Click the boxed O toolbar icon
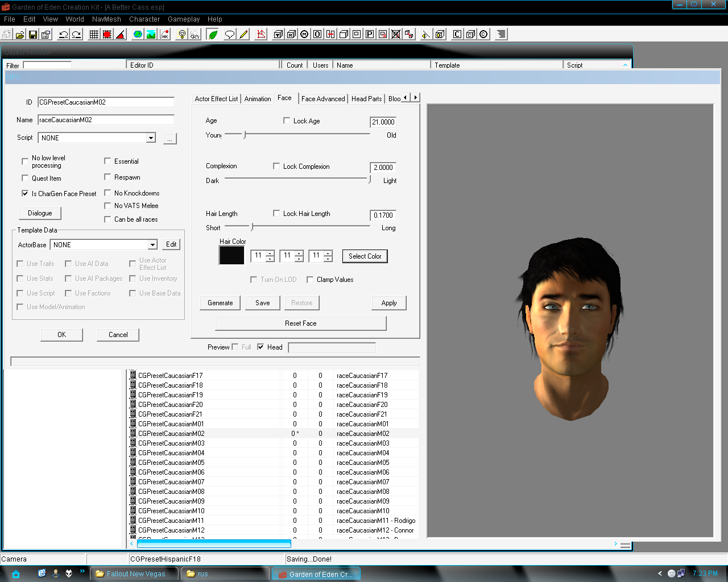 coord(317,35)
